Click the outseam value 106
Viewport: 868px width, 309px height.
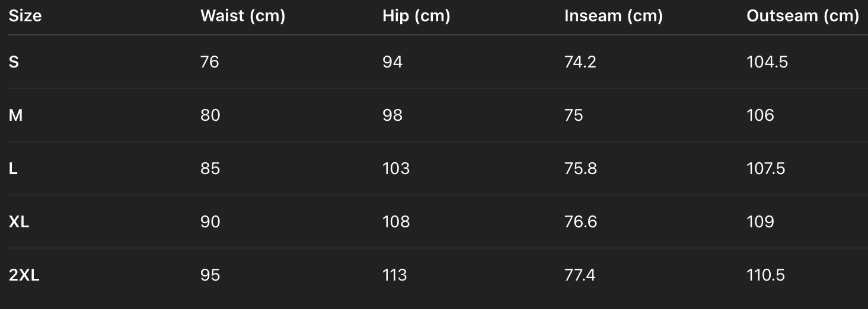[760, 115]
